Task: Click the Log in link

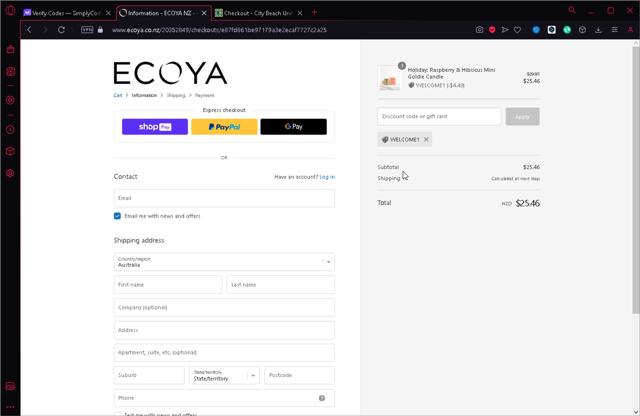Action: 327,177
